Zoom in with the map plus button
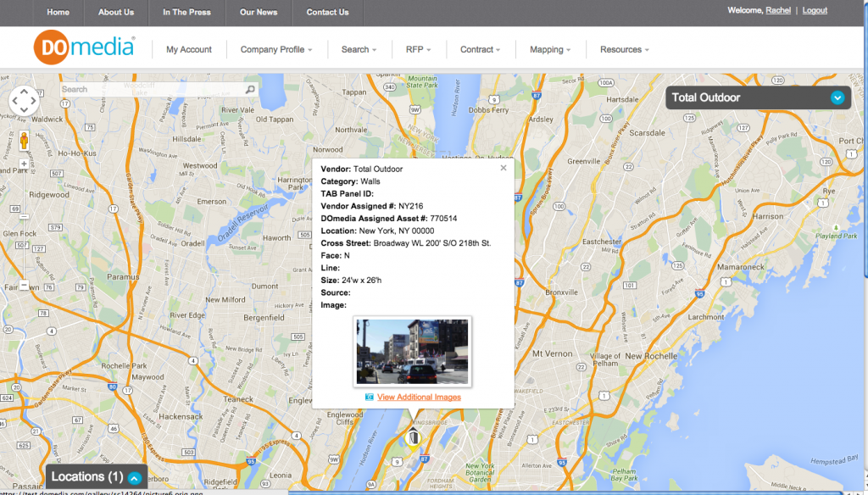 [x=24, y=164]
